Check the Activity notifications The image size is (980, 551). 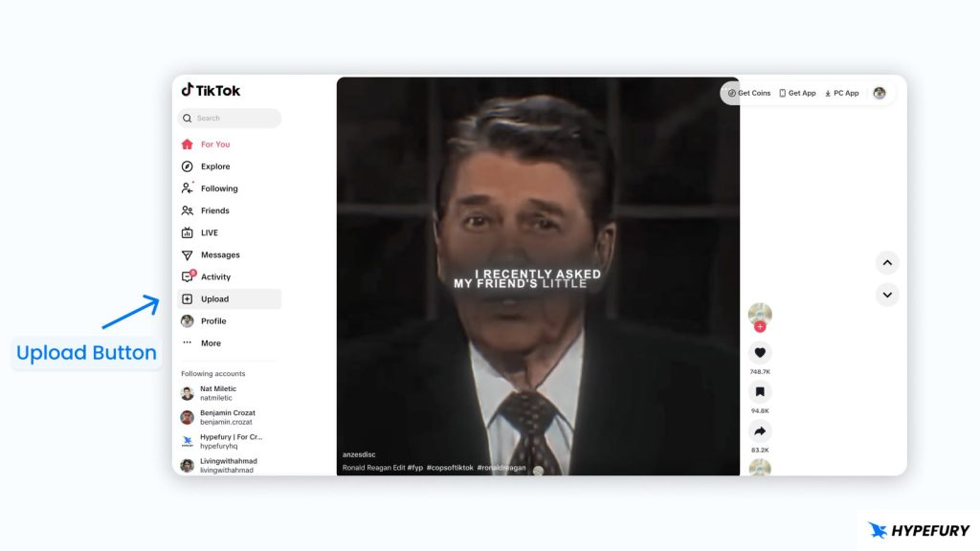pyautogui.click(x=215, y=276)
